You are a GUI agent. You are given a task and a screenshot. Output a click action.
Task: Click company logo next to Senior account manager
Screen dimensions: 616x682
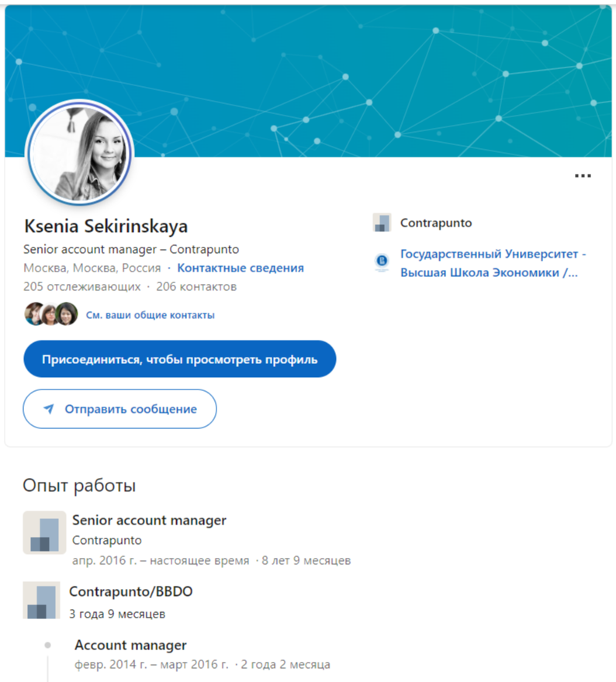44,532
